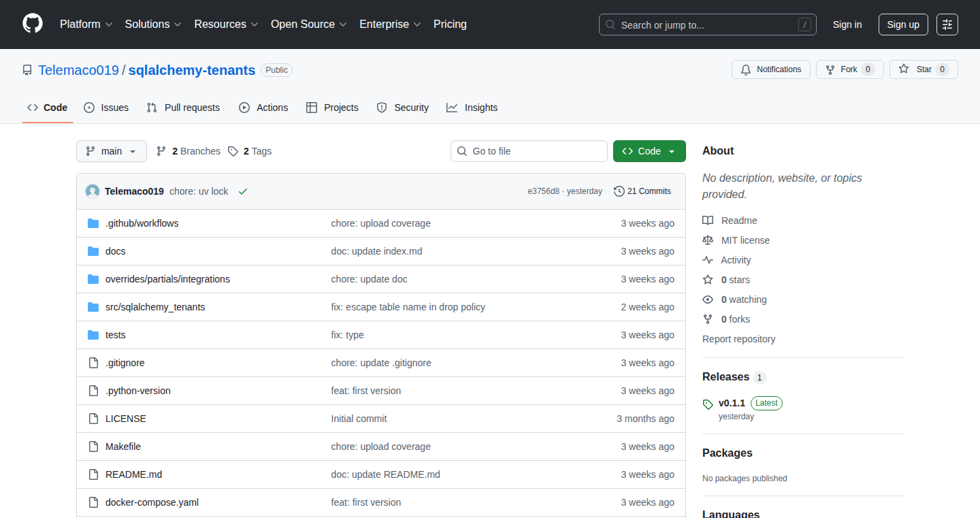980x518 pixels.
Task: Click the tag icon beside 2 Tags
Action: [233, 151]
